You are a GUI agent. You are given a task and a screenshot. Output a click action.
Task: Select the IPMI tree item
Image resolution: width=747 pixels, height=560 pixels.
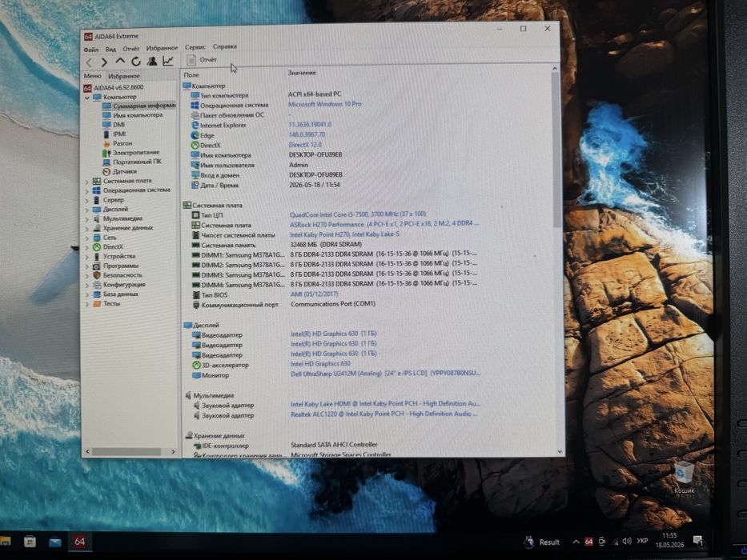[x=114, y=134]
